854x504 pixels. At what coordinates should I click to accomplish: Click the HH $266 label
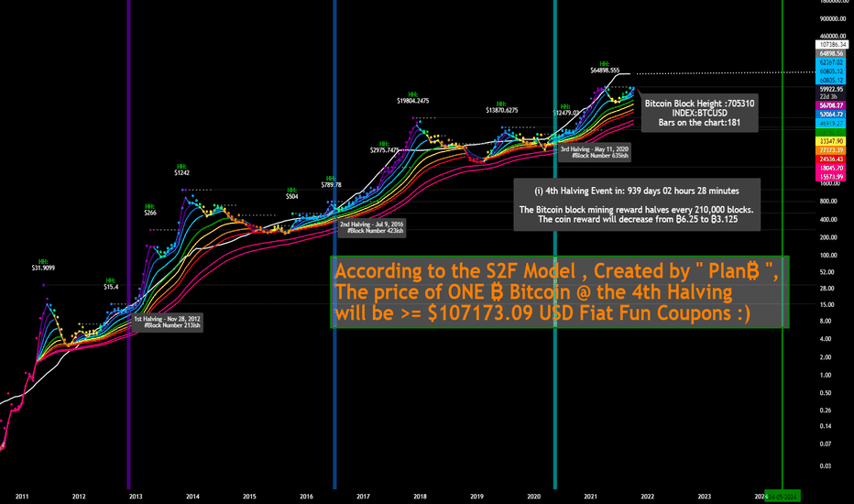tap(149, 210)
